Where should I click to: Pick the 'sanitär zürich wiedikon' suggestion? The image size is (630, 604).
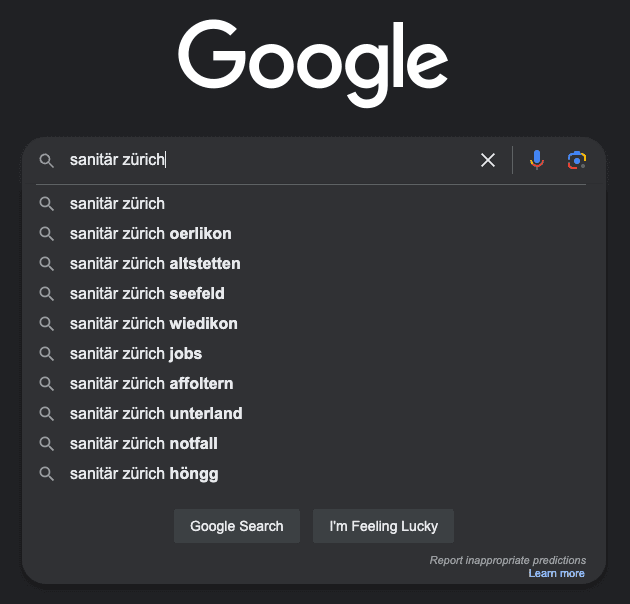pyautogui.click(x=154, y=324)
